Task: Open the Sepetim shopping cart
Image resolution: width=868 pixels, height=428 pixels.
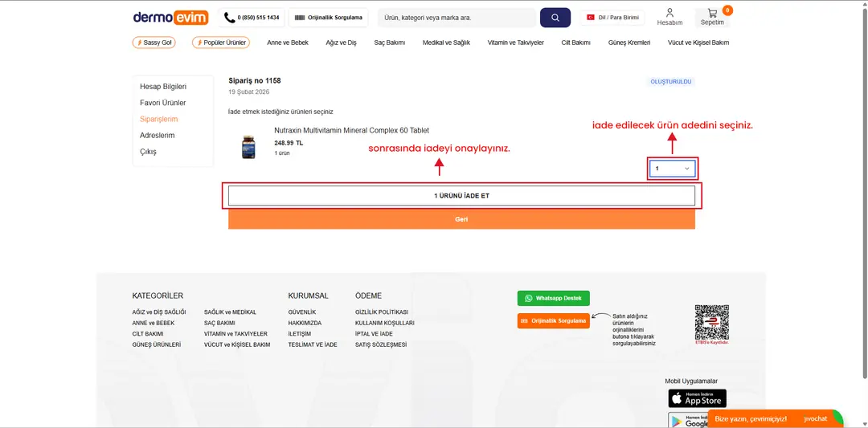Action: (712, 17)
